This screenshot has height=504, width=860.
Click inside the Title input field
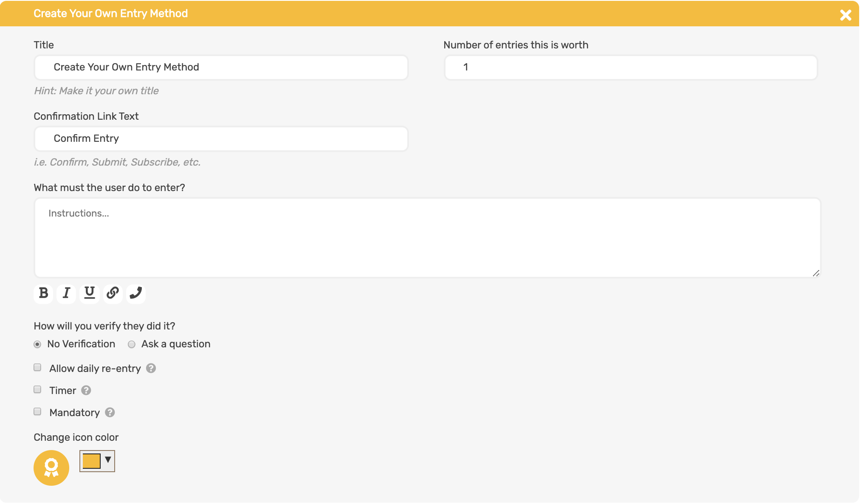(220, 67)
